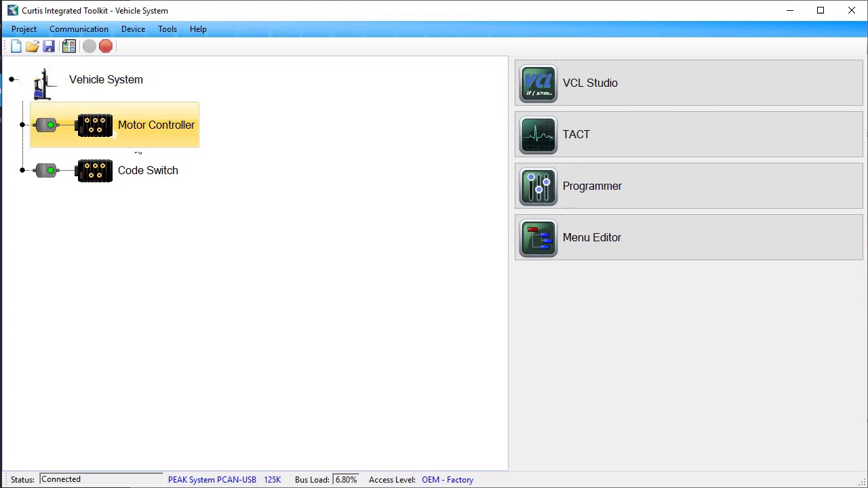Collapse the Vehicle System tree node

12,80
